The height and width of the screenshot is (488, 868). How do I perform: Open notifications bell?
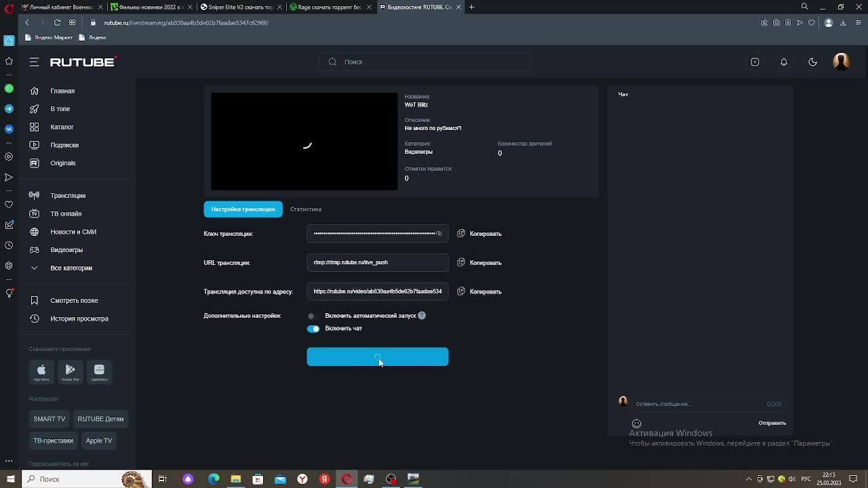coord(784,62)
